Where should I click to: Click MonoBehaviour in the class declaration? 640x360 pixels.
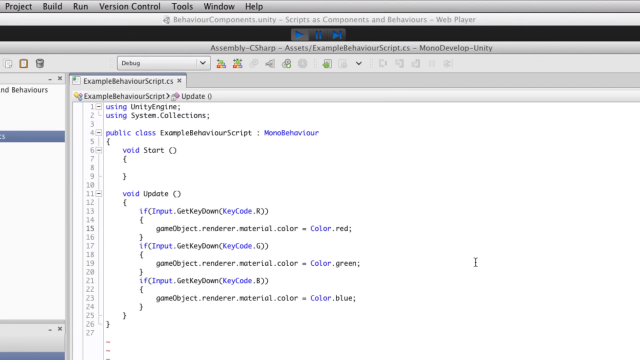coord(291,133)
